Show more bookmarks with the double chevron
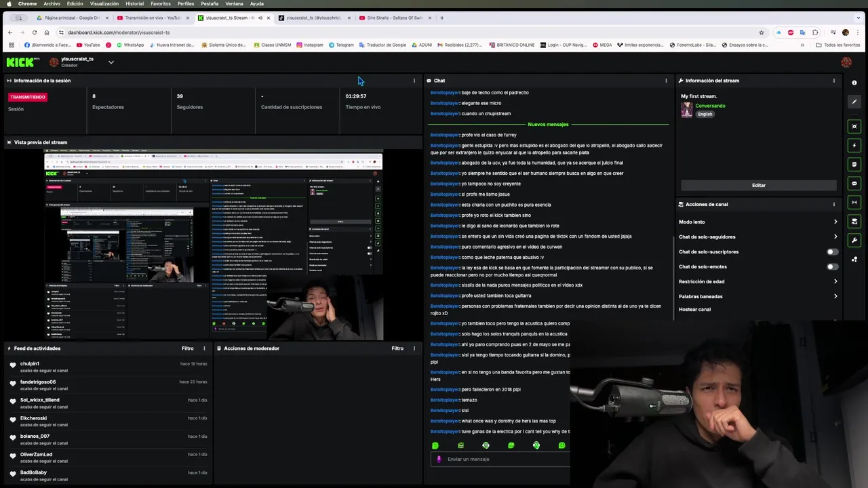 point(802,45)
